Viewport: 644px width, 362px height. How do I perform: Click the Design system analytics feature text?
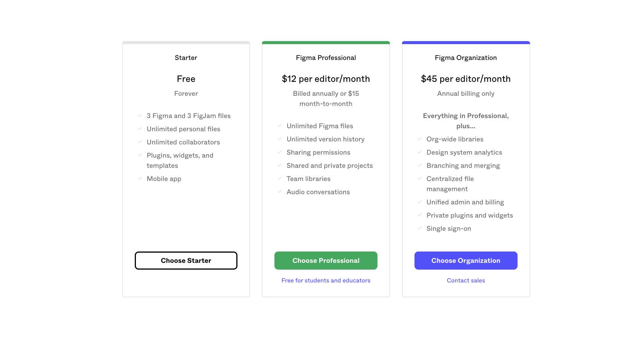pos(464,152)
